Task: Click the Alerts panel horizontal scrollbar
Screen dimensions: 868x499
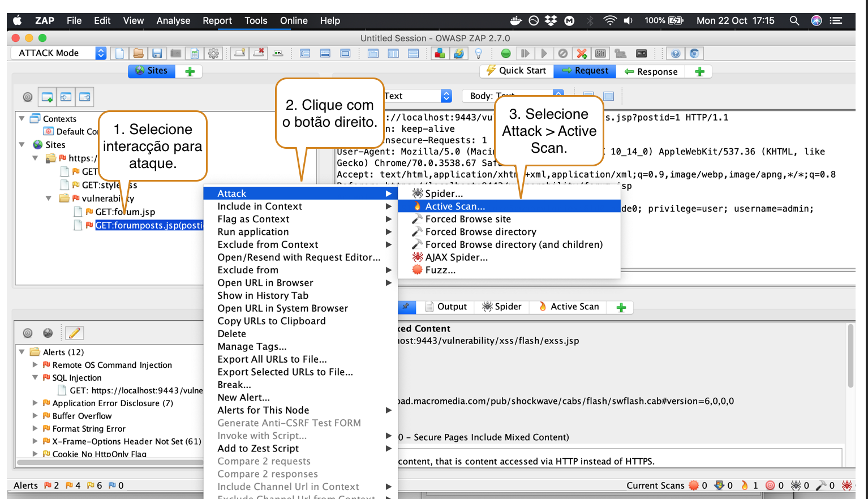Action: (x=110, y=462)
